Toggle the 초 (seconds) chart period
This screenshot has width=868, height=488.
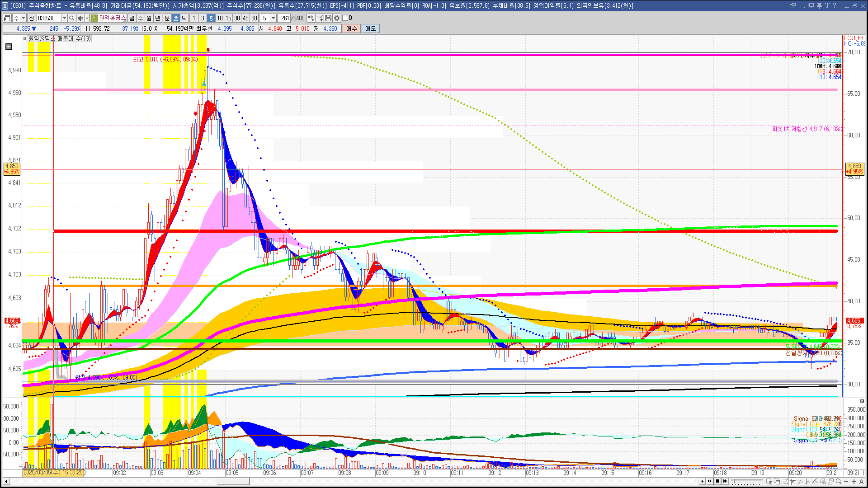click(x=176, y=18)
